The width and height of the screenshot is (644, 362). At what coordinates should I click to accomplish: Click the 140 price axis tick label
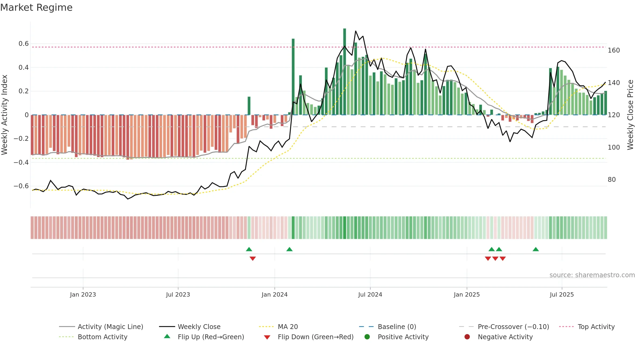click(614, 83)
